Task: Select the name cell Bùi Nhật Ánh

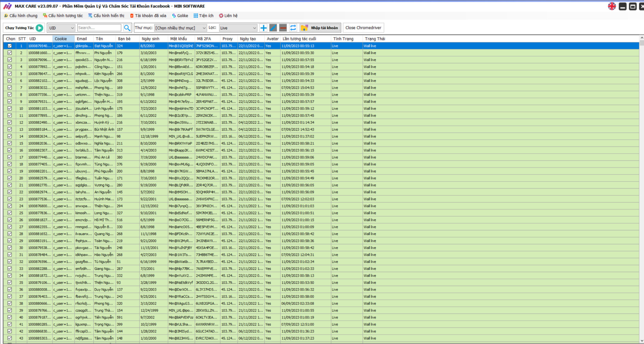Action: point(104,129)
